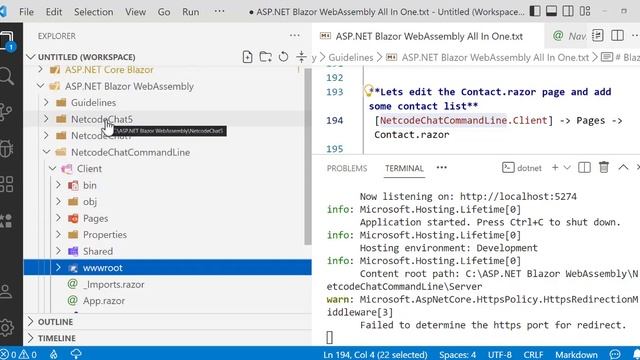The image size is (640, 360).
Task: Open the Extensions view icon
Action: tap(7, 184)
